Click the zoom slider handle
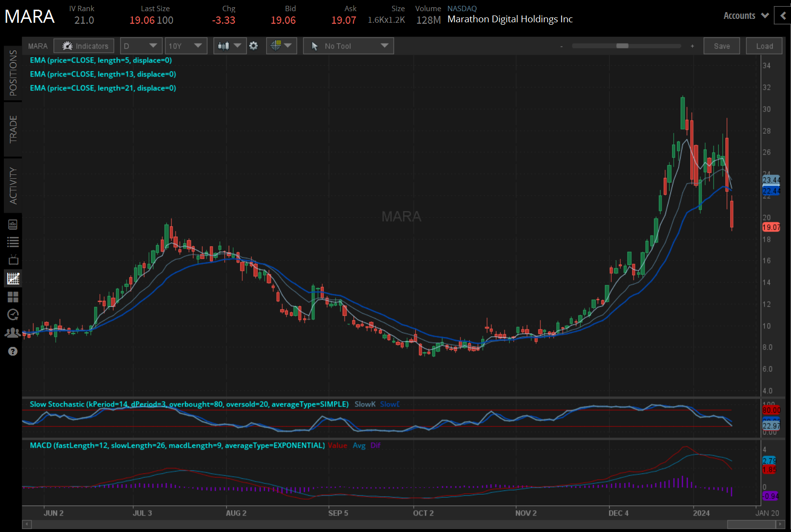Screen dimensions: 791x532 622,46
